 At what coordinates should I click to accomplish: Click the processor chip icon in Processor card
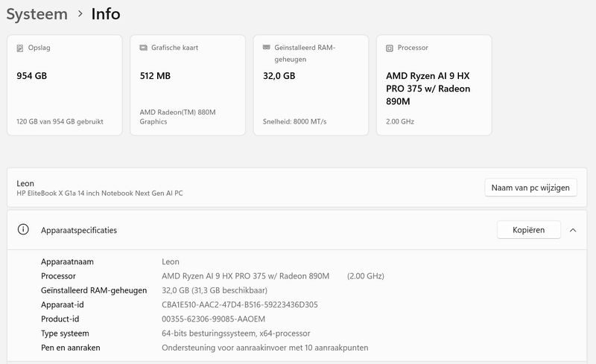(x=390, y=48)
